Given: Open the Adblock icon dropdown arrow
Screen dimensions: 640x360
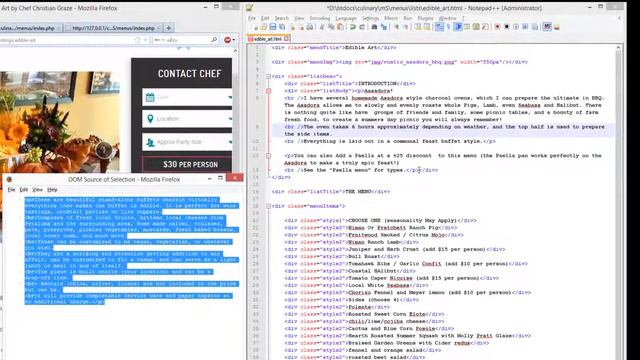Looking at the screenshot, I should 233,40.
